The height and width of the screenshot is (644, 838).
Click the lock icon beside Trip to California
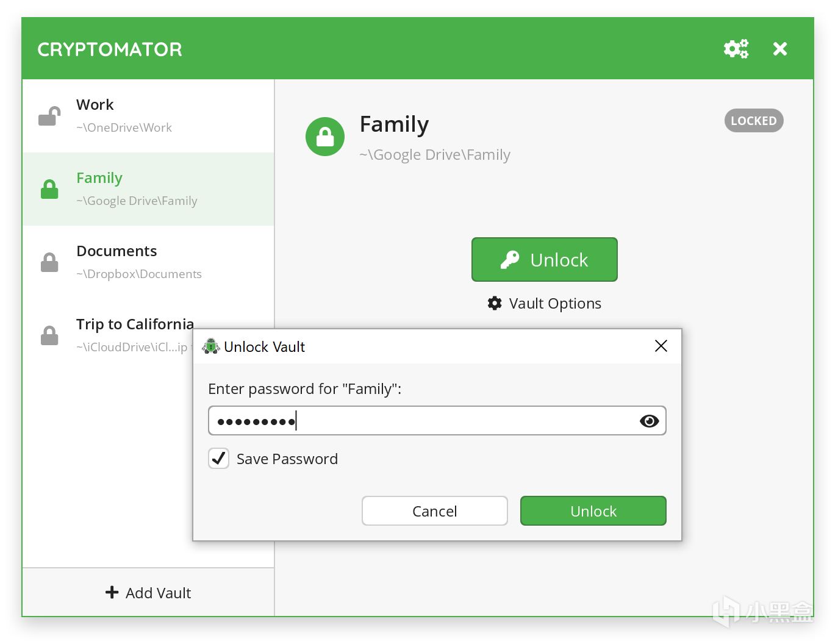pyautogui.click(x=49, y=335)
